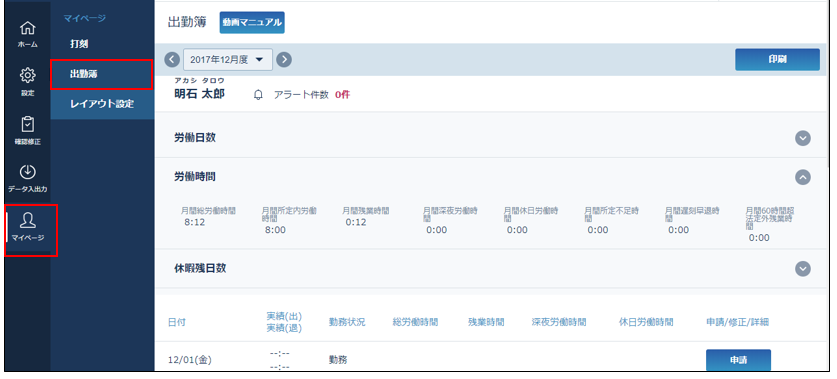The image size is (837, 379).
Task: Click the 月間休日労働時間 label
Action: (531, 214)
